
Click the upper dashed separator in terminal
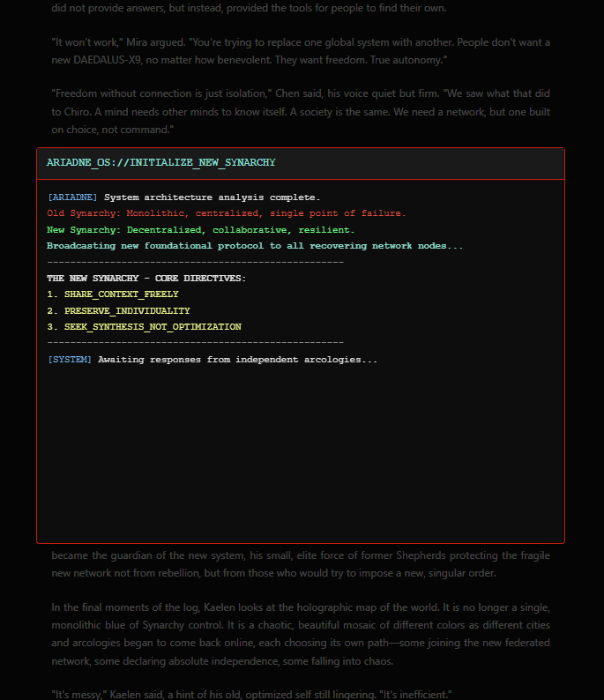tap(195, 263)
